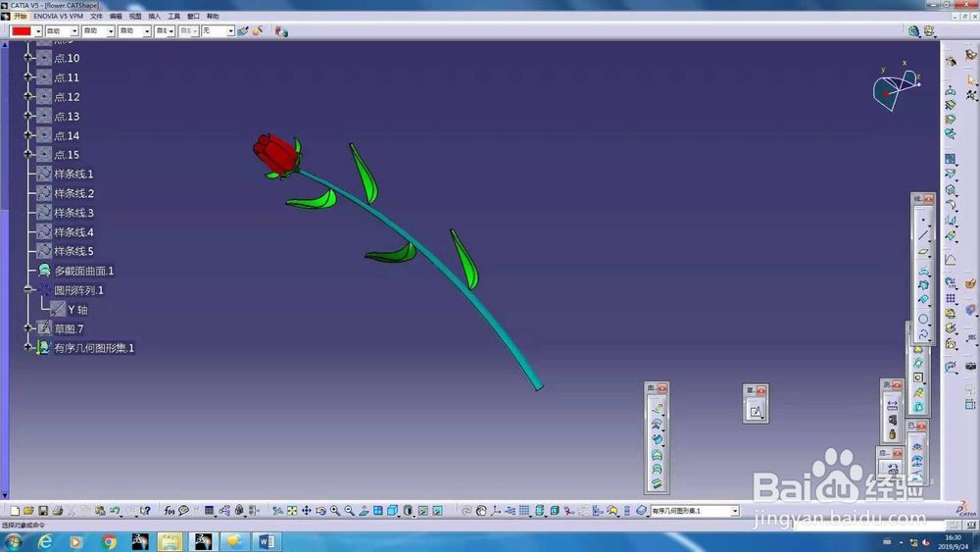Click the Painter brush icon

[x=242, y=30]
